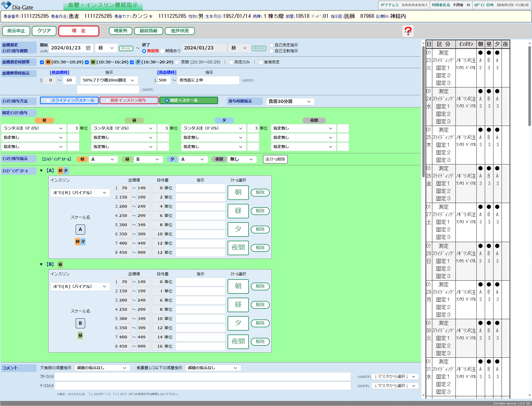Uncheck the 昼 (10:30~16:29) time slot
Screen dimensions: 532x406
click(87, 62)
